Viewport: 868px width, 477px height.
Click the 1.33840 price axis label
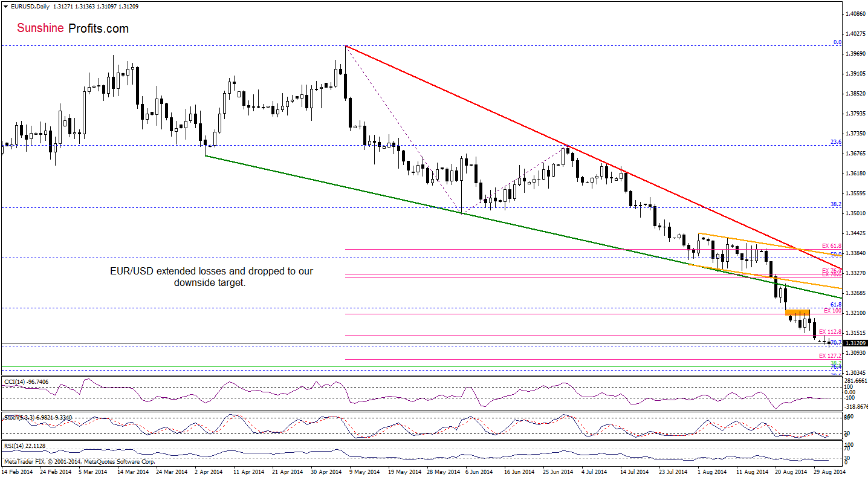[856, 253]
